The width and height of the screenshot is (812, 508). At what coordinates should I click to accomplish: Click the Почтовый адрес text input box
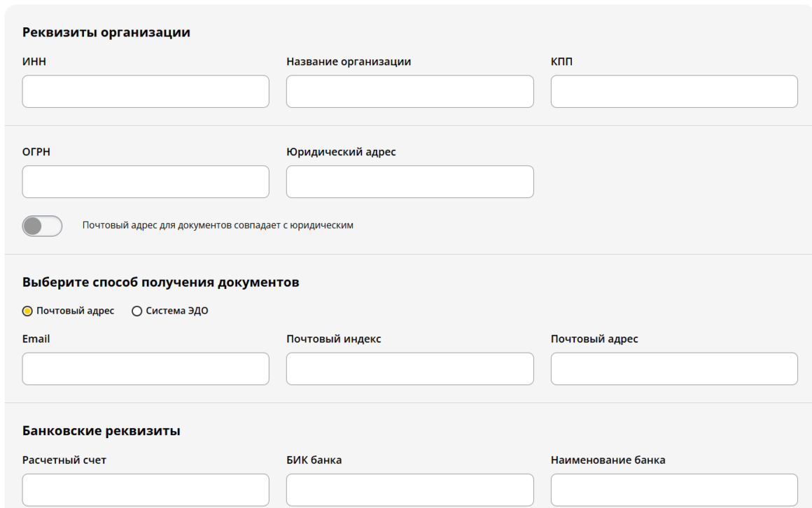click(674, 369)
